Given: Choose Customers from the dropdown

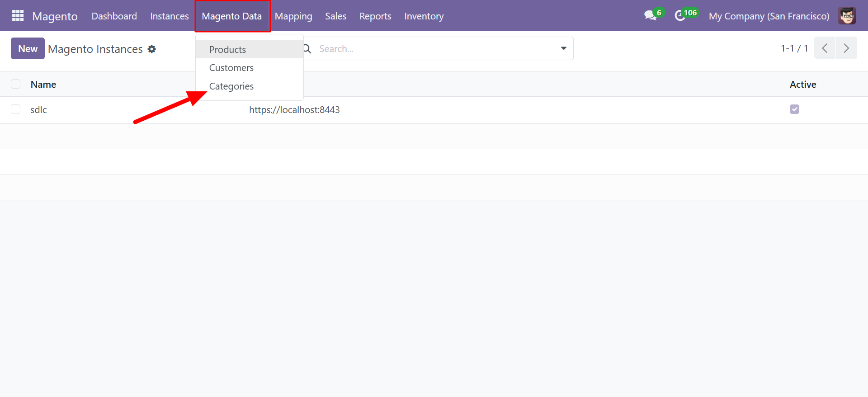Looking at the screenshot, I should [x=249, y=68].
